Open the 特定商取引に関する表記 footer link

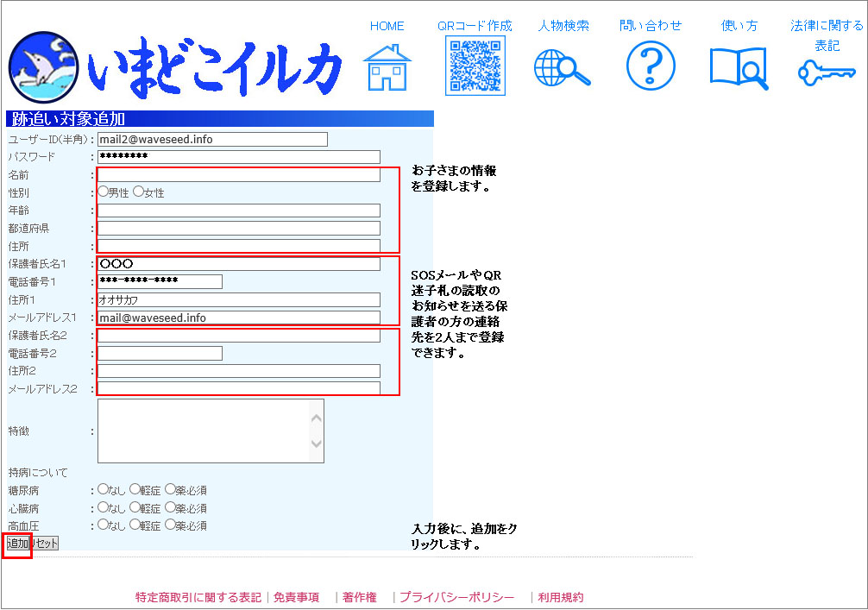click(x=198, y=597)
